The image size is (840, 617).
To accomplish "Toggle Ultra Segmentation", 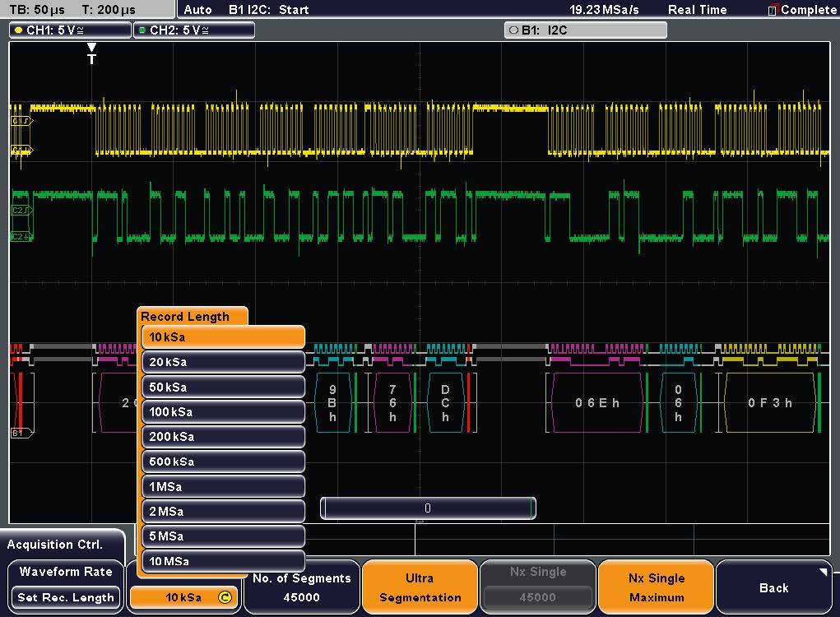I will point(420,587).
